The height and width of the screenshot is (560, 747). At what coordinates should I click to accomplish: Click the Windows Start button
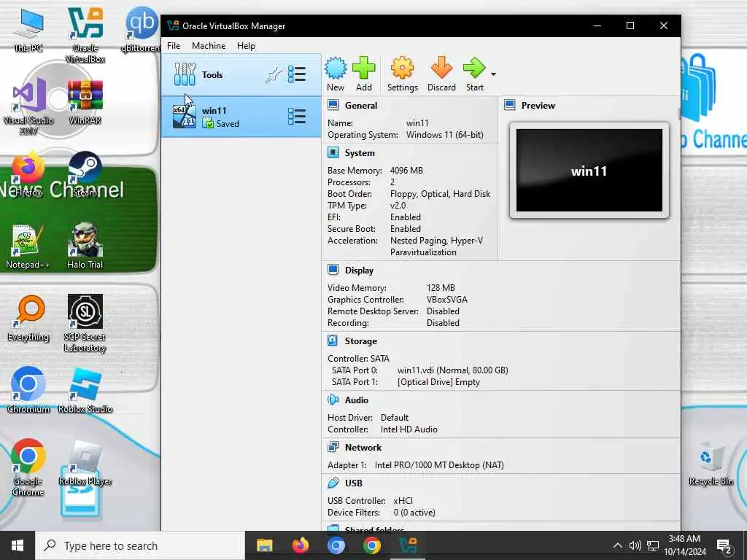(x=18, y=545)
